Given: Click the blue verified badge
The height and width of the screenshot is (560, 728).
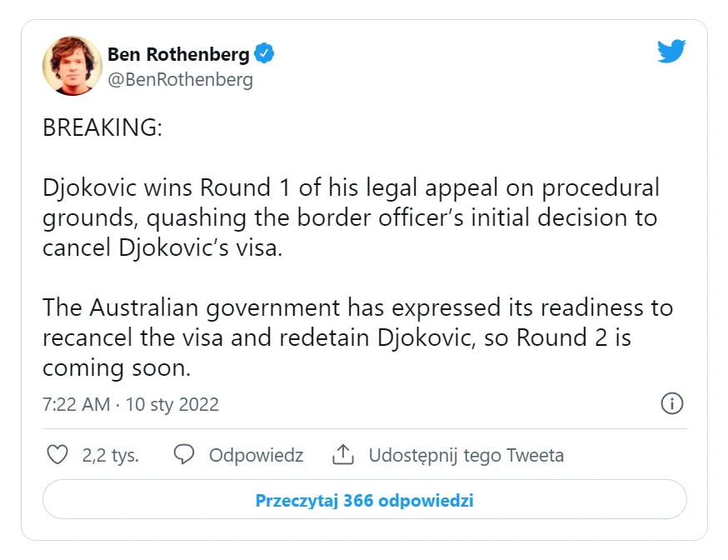Looking at the screenshot, I should pos(265,55).
